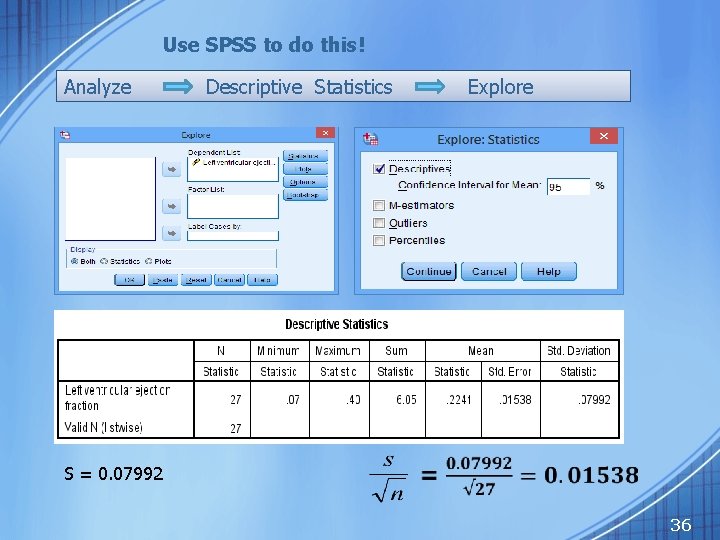
Task: Click OK in the Explore dialog
Action: pos(129,280)
